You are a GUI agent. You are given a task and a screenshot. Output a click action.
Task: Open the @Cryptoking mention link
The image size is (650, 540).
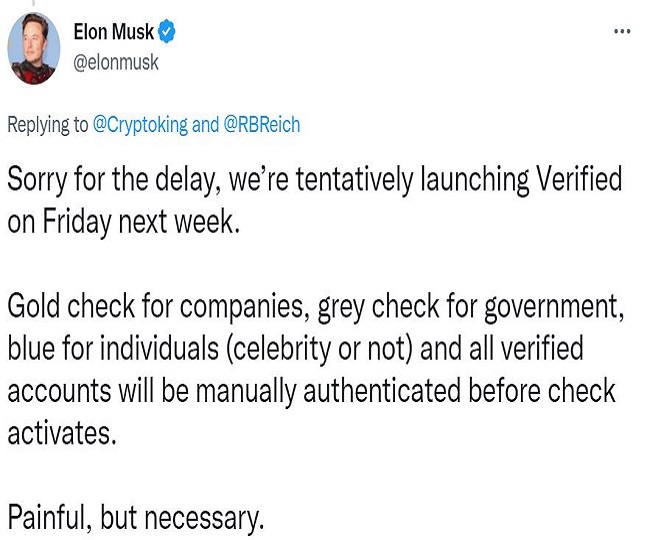pos(139,125)
